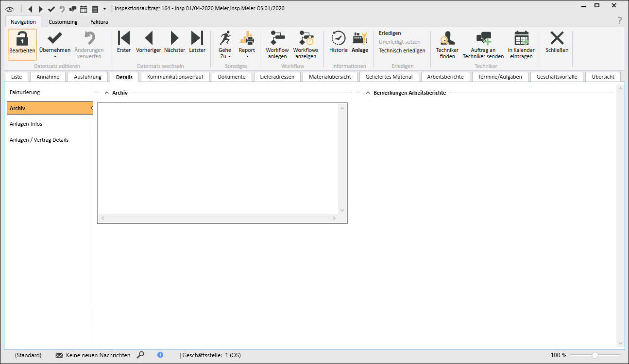Viewport: 629px width, 364px height.
Task: Switch to the Customizing ribbon tab
Action: [63, 22]
